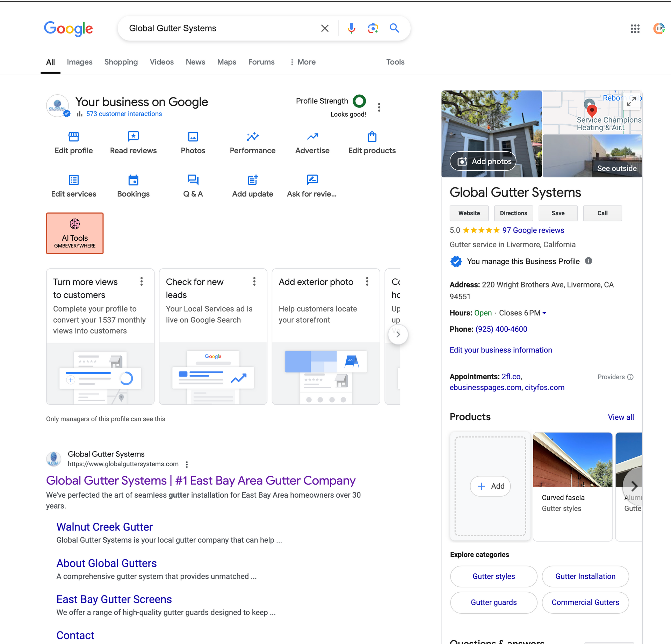Open Edit services list icon
This screenshot has width=671, height=644.
point(74,180)
